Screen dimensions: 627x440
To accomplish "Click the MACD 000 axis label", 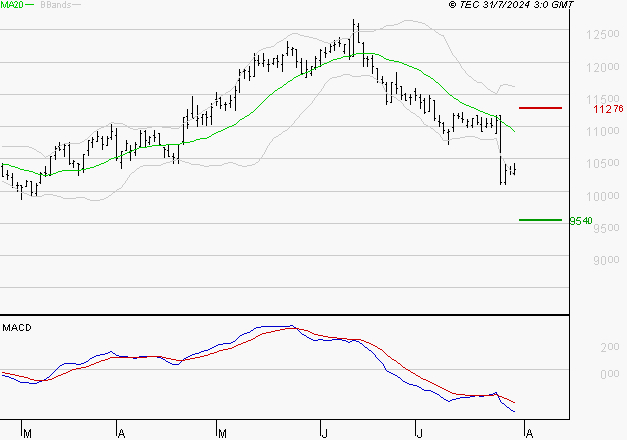I will 610,374.
